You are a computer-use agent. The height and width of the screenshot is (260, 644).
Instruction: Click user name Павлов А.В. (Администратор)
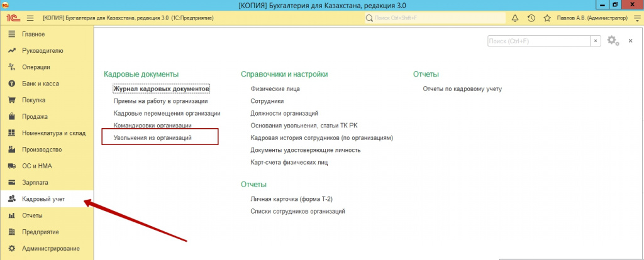tap(592, 18)
